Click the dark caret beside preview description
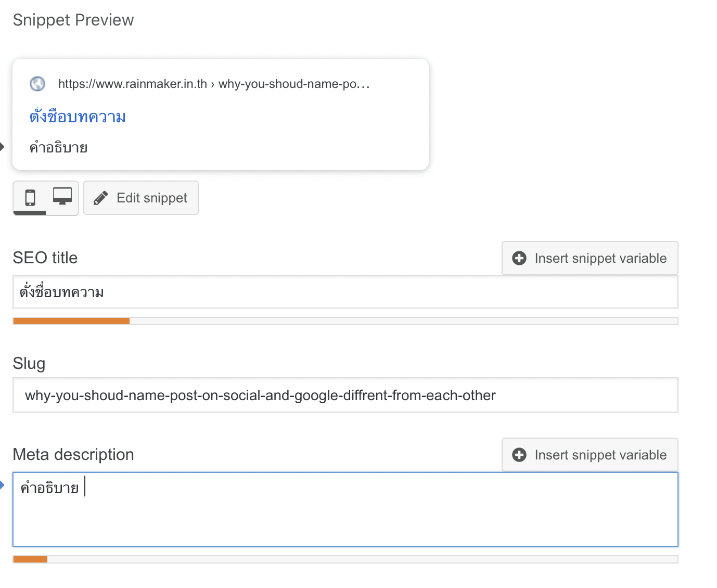 click(2, 147)
